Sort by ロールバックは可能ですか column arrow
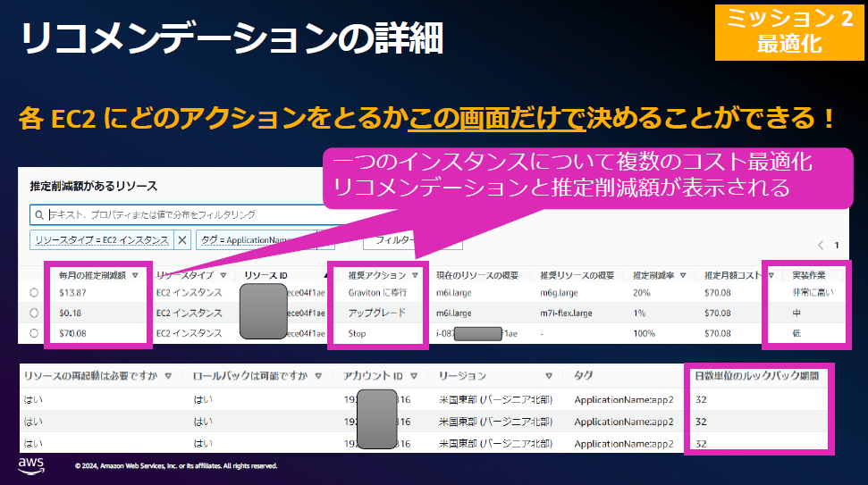Screen dimensions: 868x485 318,376
